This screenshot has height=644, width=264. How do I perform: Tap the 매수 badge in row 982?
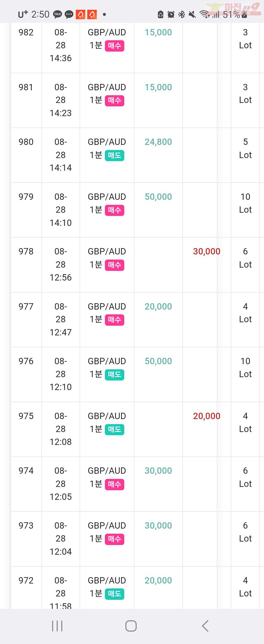[x=114, y=46]
